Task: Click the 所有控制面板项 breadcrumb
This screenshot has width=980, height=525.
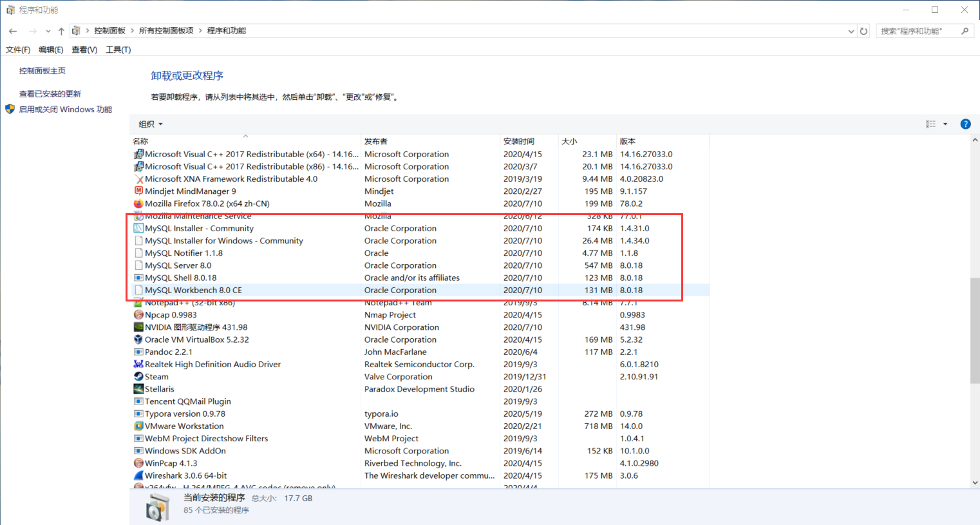Action: (166, 31)
